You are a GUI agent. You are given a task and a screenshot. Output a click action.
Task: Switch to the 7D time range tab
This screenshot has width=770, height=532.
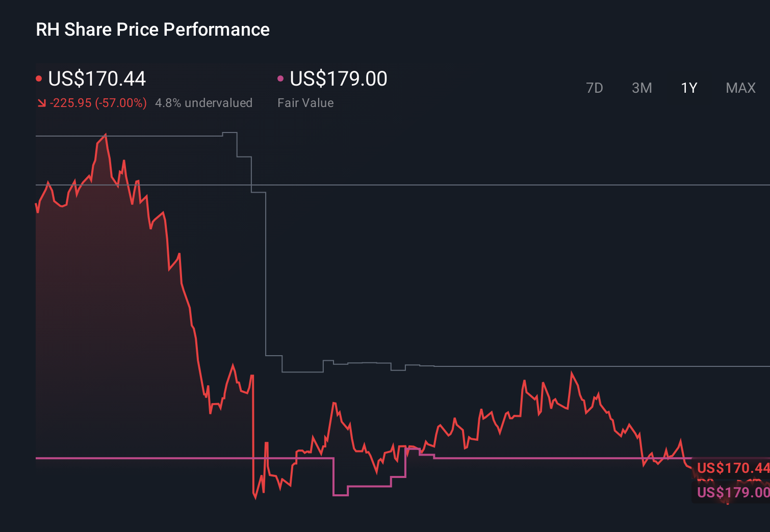(x=595, y=88)
